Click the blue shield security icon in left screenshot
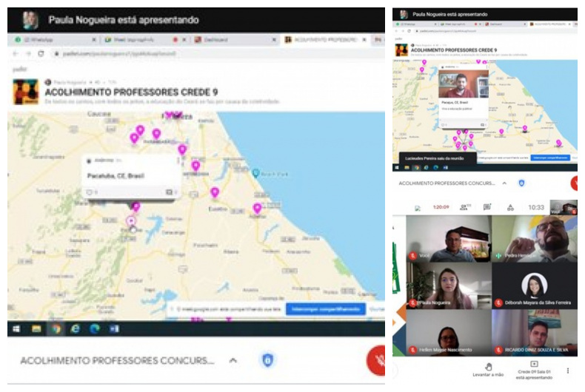The height and width of the screenshot is (392, 585). [x=268, y=360]
